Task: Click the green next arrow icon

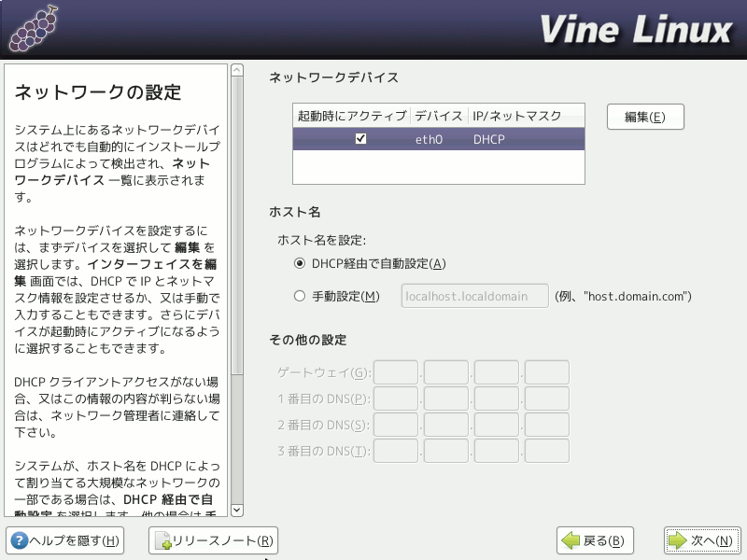Action: click(678, 540)
